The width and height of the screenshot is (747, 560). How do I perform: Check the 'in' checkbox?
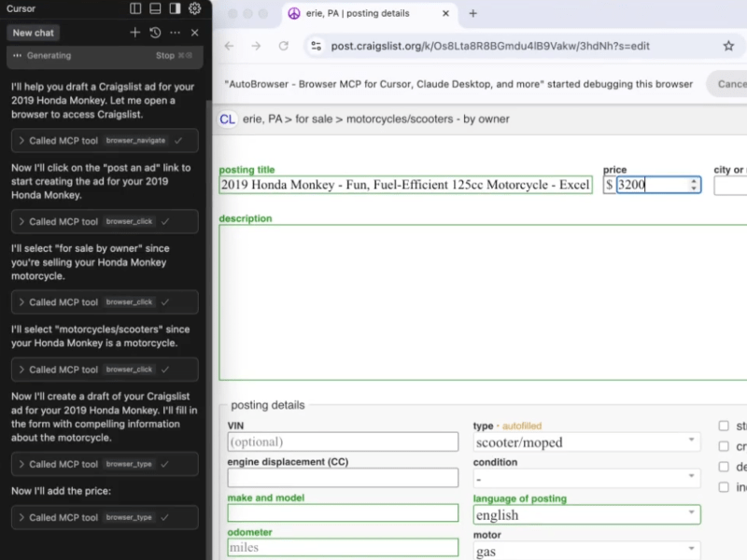tap(724, 487)
